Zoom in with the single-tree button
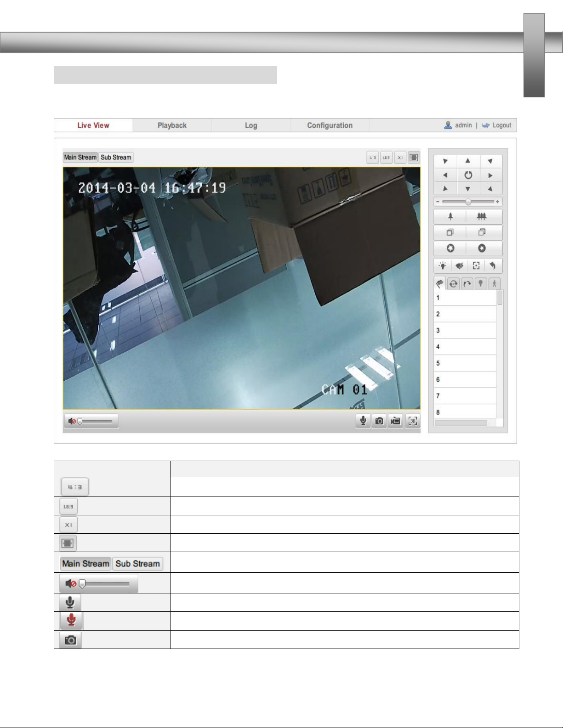The width and height of the screenshot is (563, 728). (450, 216)
